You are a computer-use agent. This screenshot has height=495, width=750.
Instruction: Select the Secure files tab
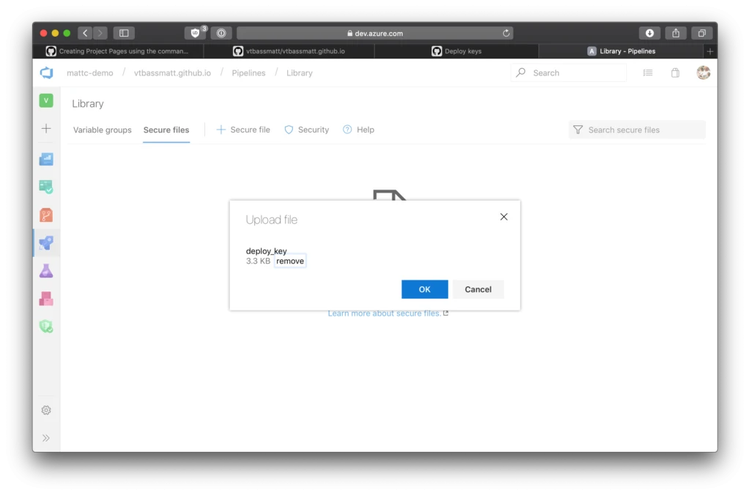click(166, 130)
